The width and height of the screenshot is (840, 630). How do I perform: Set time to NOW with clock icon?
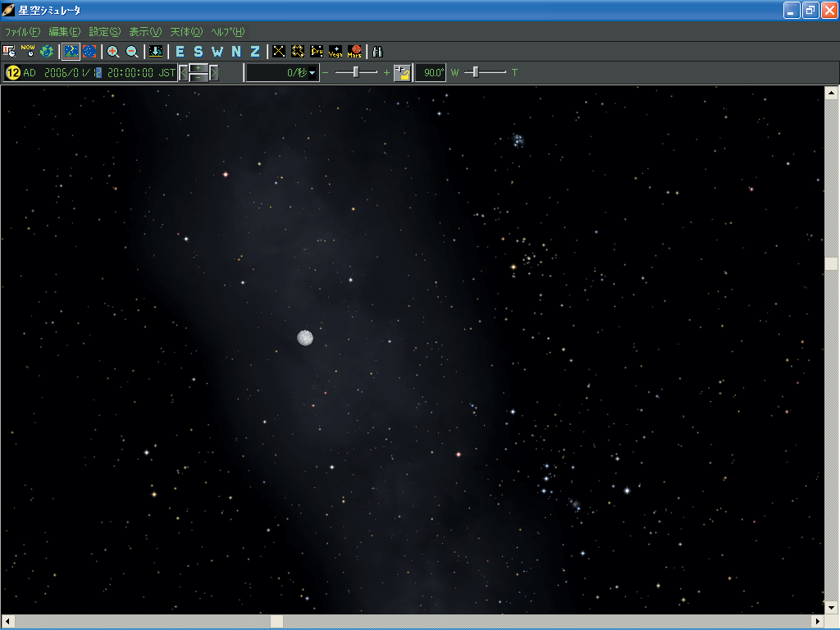28,52
